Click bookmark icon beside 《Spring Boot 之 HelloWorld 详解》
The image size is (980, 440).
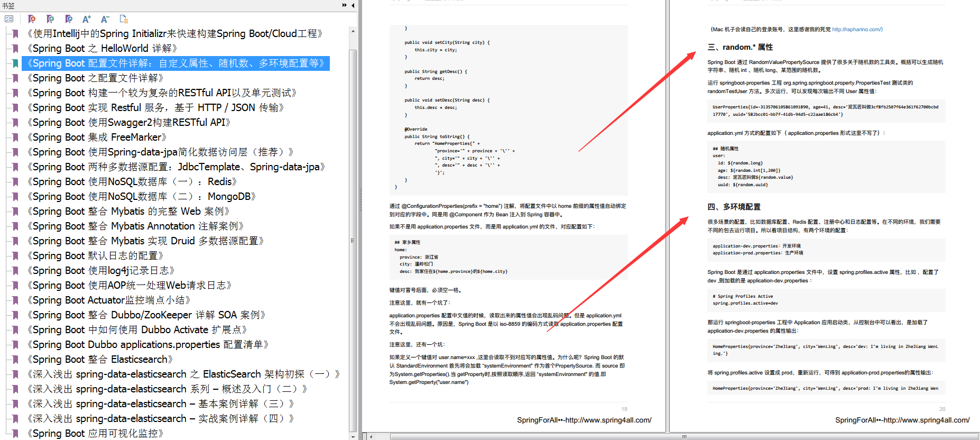click(16, 49)
